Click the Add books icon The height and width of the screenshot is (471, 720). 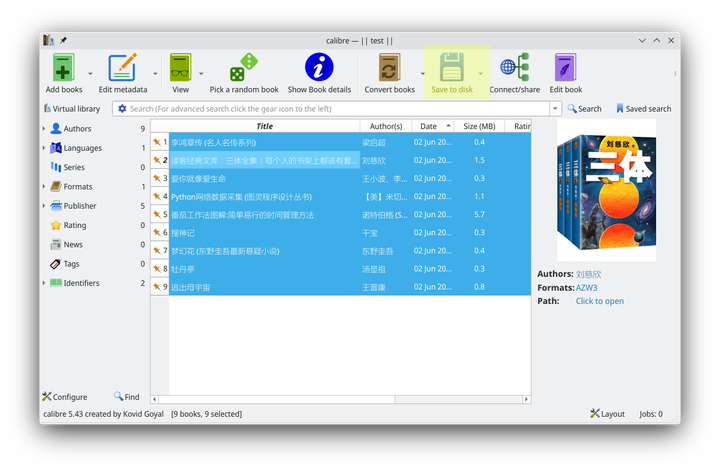pyautogui.click(x=63, y=68)
